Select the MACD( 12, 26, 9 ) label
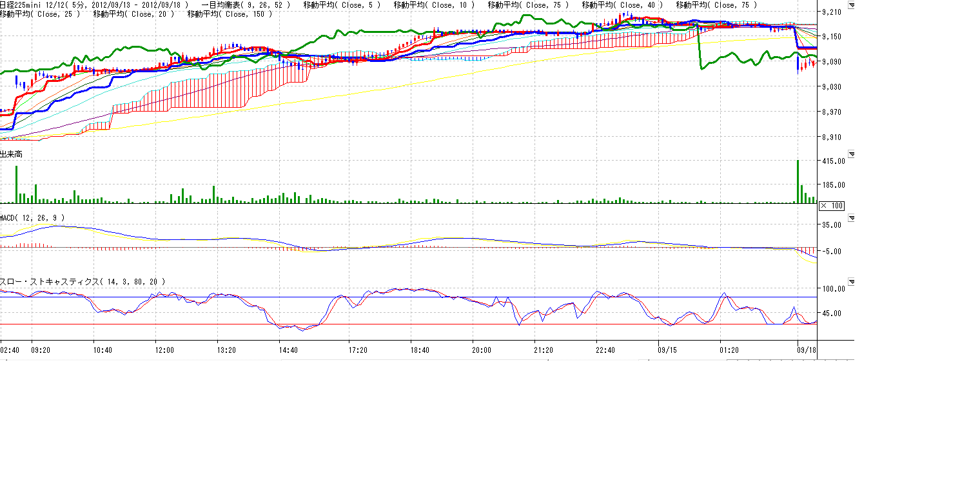 click(32, 218)
